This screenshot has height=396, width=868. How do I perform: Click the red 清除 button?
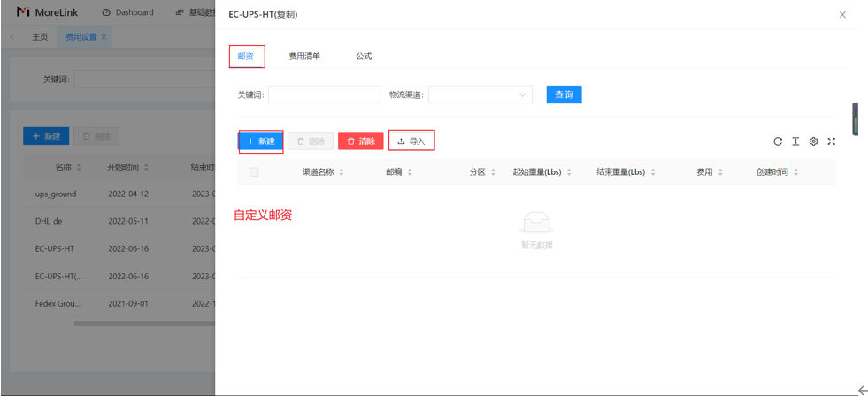360,141
